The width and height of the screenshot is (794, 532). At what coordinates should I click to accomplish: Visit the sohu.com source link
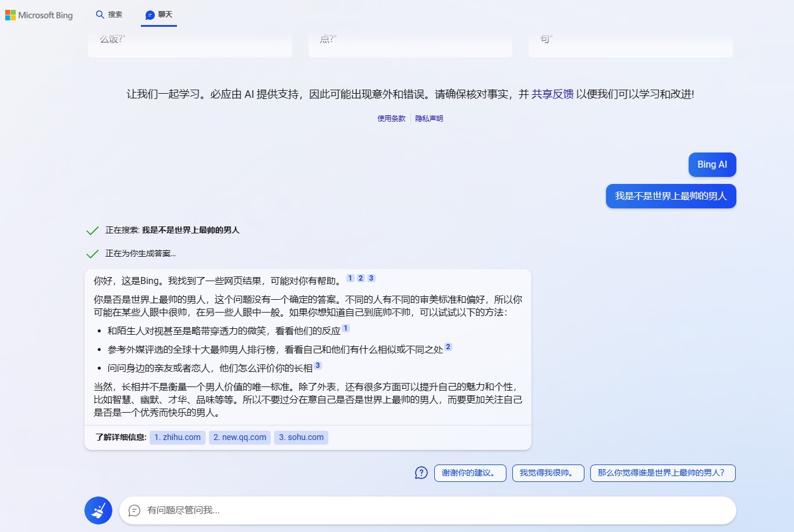[x=301, y=437]
